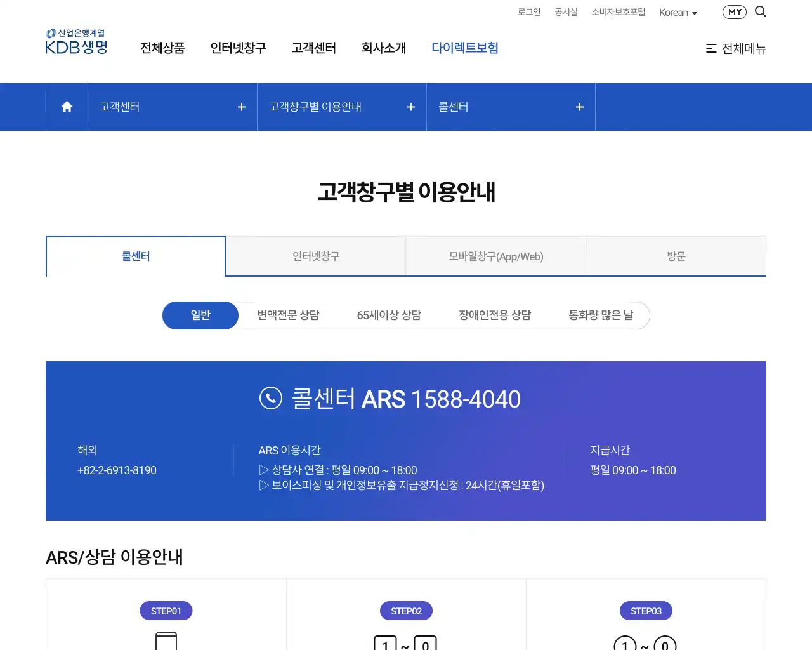Click the KDB생명 logo
The width and height of the screenshot is (812, 650).
pos(75,41)
